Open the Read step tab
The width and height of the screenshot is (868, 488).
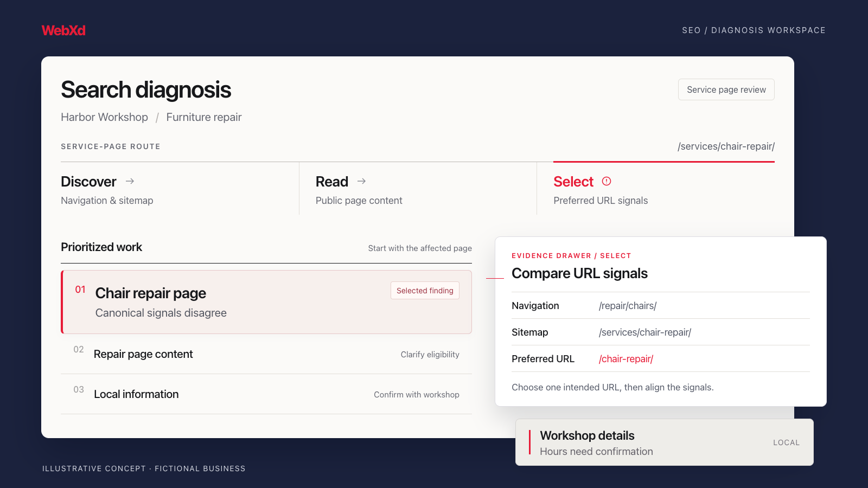pos(418,189)
